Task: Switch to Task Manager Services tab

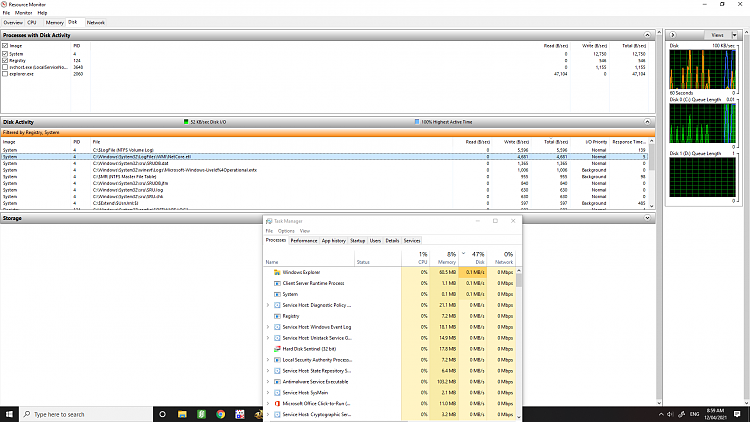Action: pos(412,241)
